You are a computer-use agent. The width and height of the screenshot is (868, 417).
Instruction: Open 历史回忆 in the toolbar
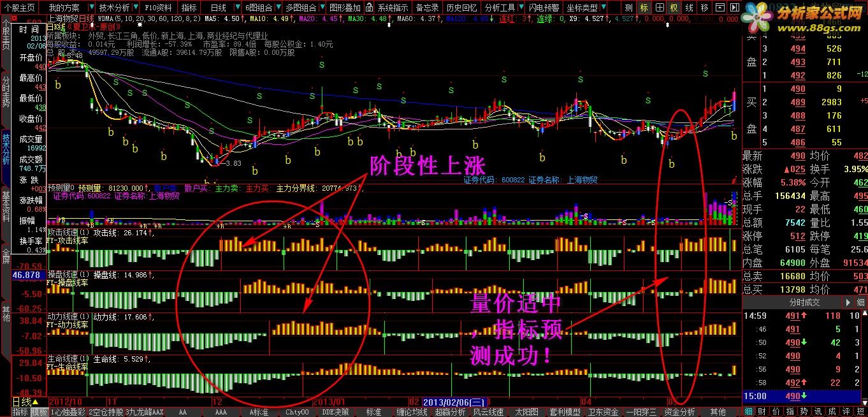click(461, 8)
